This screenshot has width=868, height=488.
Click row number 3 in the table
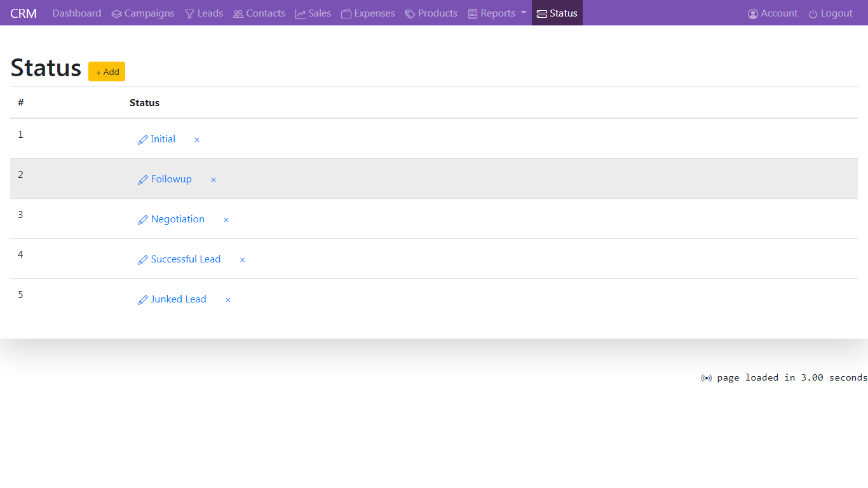click(20, 215)
